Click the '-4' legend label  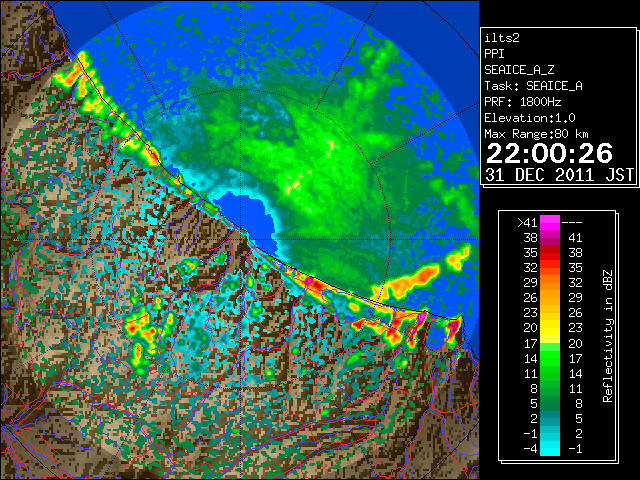tap(530, 449)
